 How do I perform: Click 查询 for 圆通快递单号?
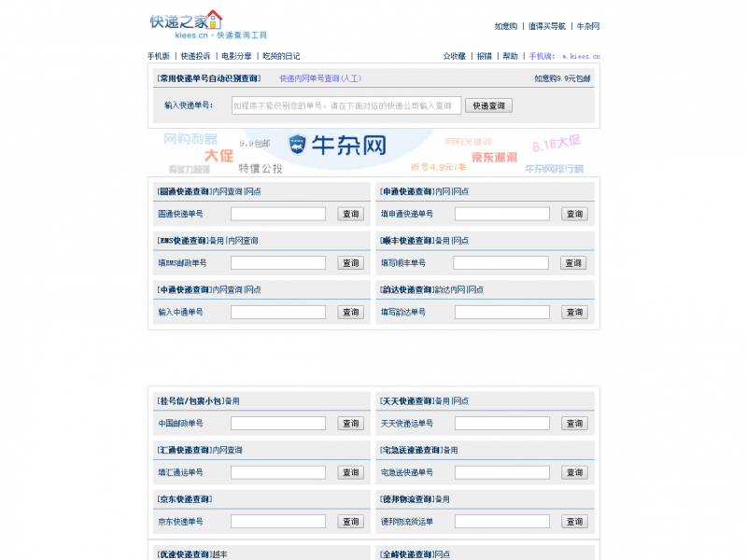point(351,214)
